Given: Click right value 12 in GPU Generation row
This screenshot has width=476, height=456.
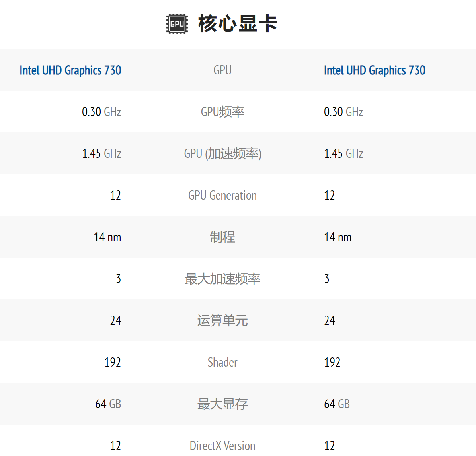Looking at the screenshot, I should (330, 196).
